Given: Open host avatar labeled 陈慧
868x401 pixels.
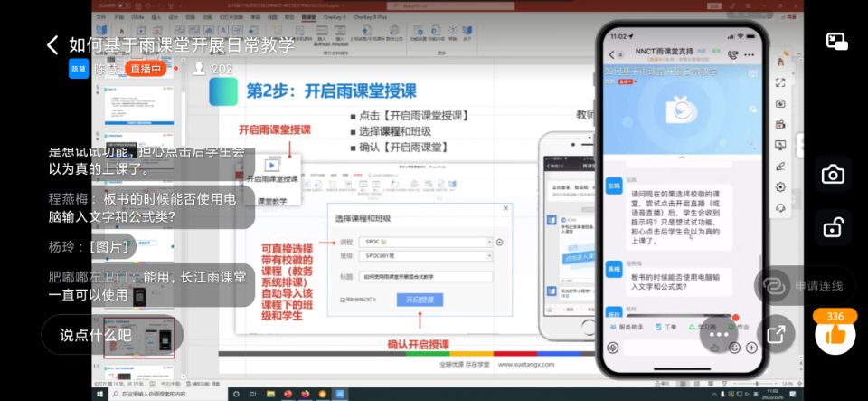Looking at the screenshot, I should (x=79, y=69).
